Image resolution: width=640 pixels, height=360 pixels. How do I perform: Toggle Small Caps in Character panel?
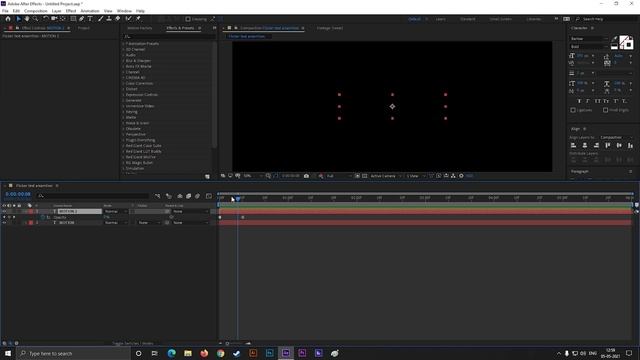[606, 101]
